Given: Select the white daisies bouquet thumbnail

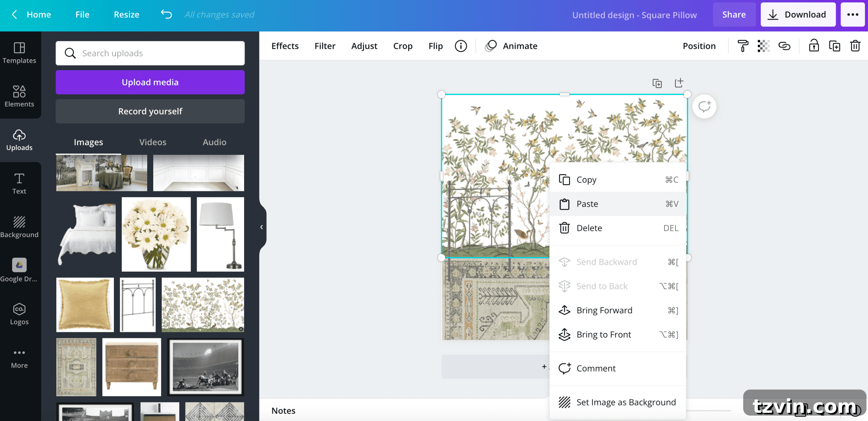Looking at the screenshot, I should [156, 234].
